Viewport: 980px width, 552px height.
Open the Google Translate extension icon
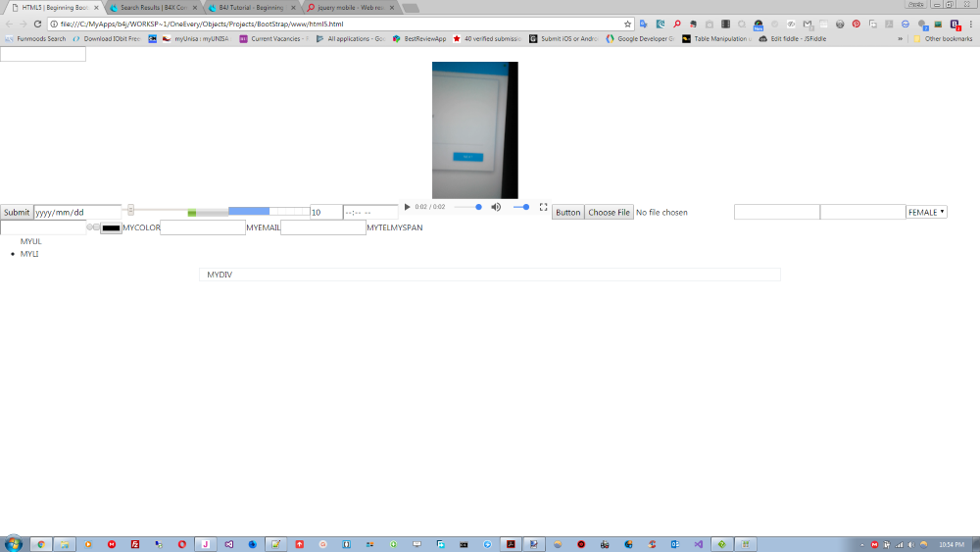tap(644, 24)
